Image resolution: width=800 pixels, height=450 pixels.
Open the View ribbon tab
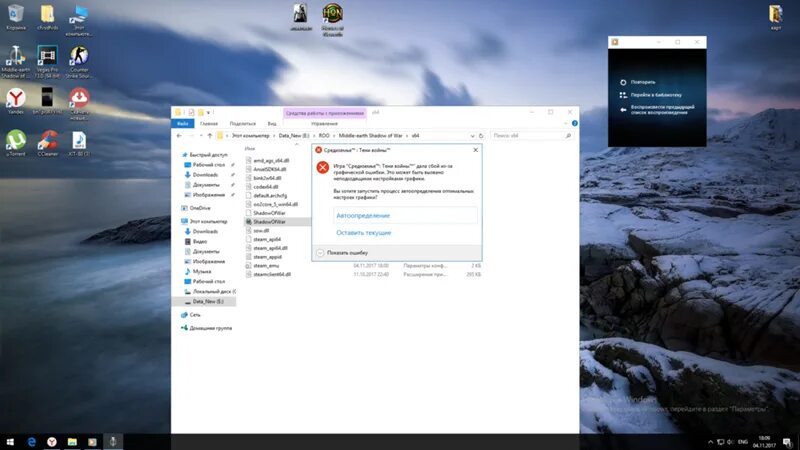[x=272, y=123]
